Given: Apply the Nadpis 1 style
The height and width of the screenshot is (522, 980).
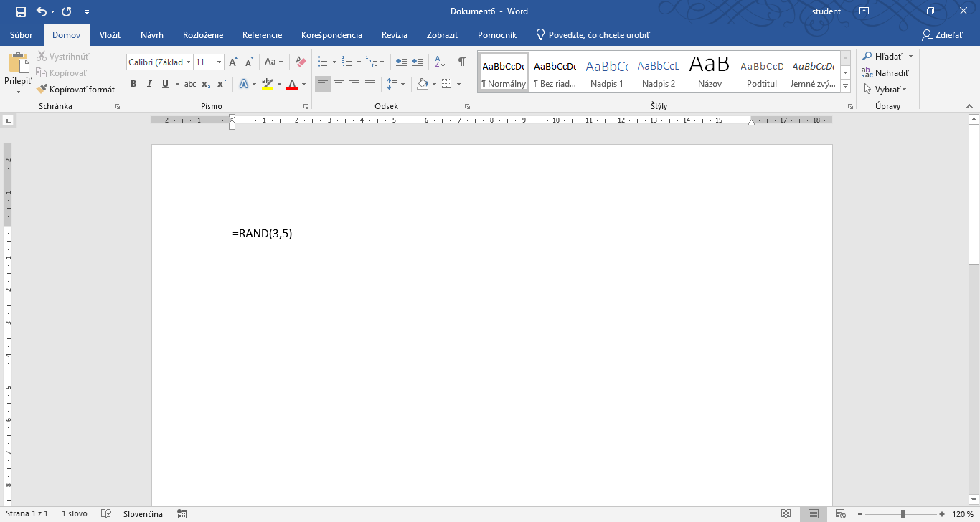Looking at the screenshot, I should click(x=607, y=72).
